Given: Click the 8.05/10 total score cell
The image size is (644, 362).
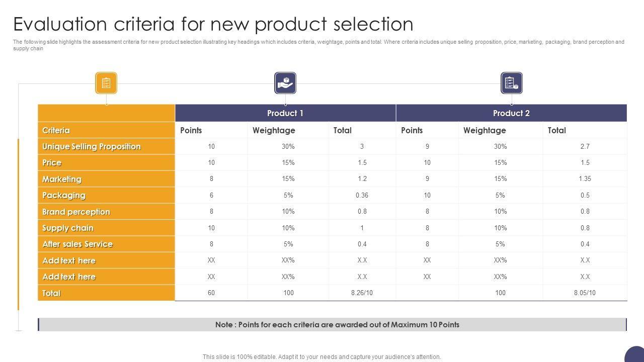Looking at the screenshot, I should [x=585, y=293].
